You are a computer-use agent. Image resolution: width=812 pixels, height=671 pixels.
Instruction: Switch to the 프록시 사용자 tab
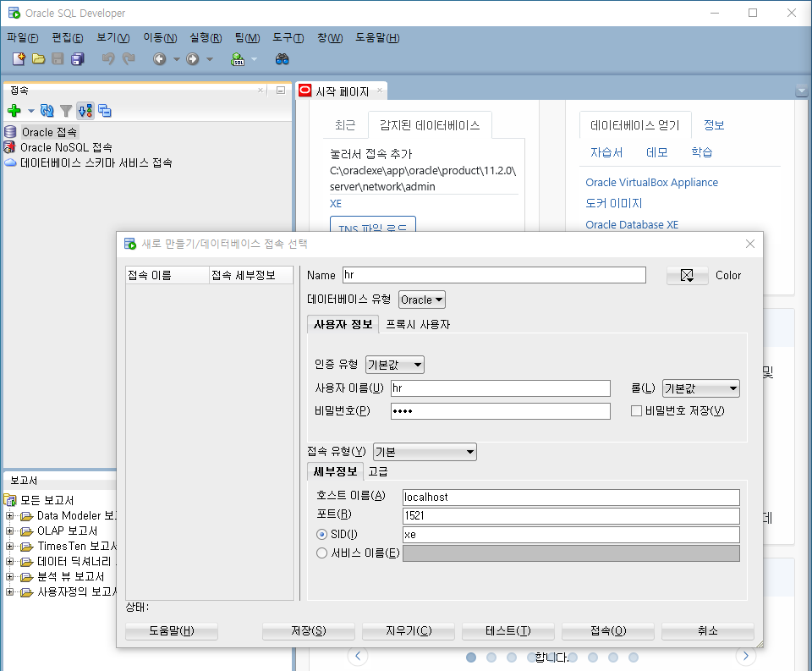coord(418,324)
